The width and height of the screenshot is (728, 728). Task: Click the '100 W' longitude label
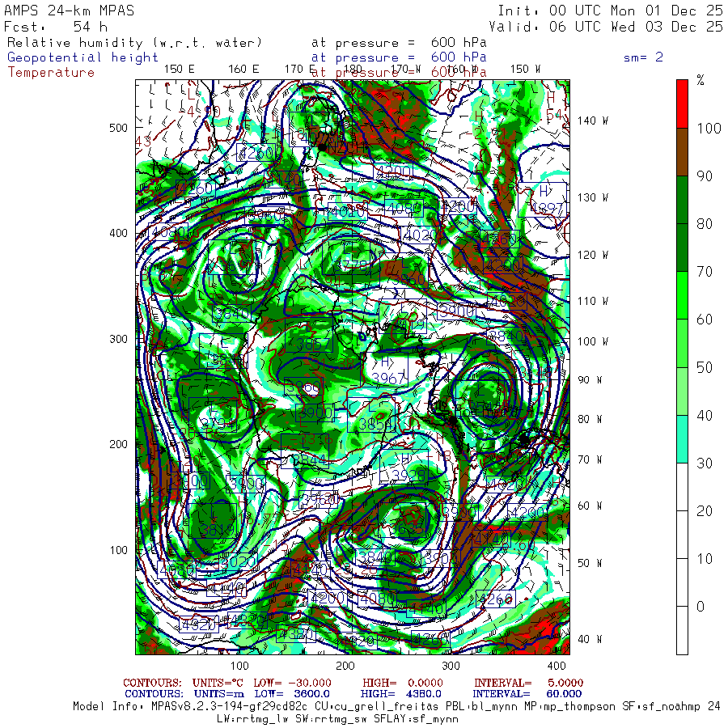point(592,341)
